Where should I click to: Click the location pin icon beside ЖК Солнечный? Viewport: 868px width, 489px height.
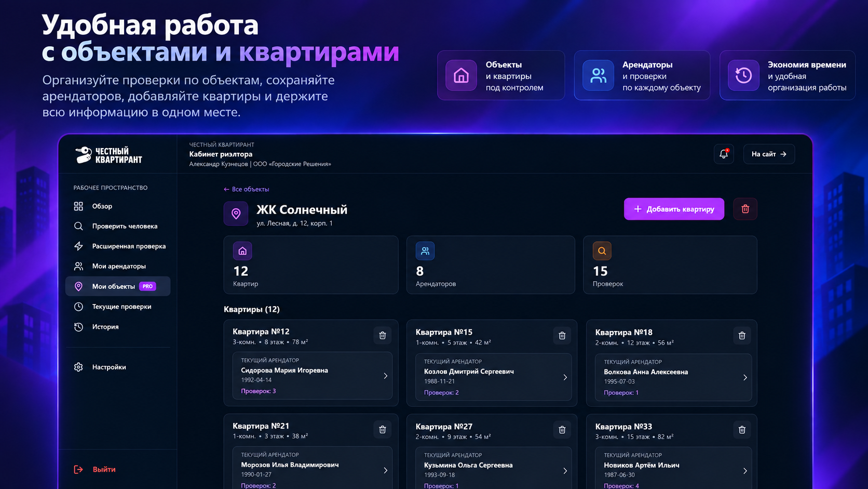point(236,214)
